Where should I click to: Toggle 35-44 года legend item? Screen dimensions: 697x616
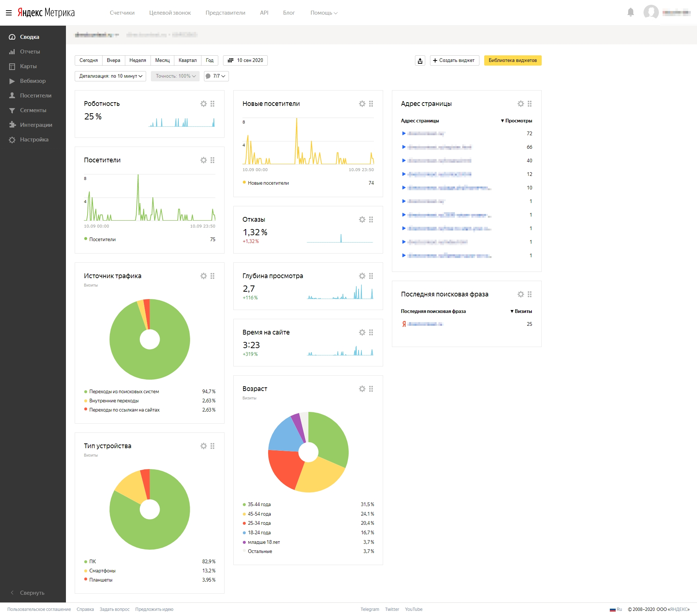tap(259, 505)
